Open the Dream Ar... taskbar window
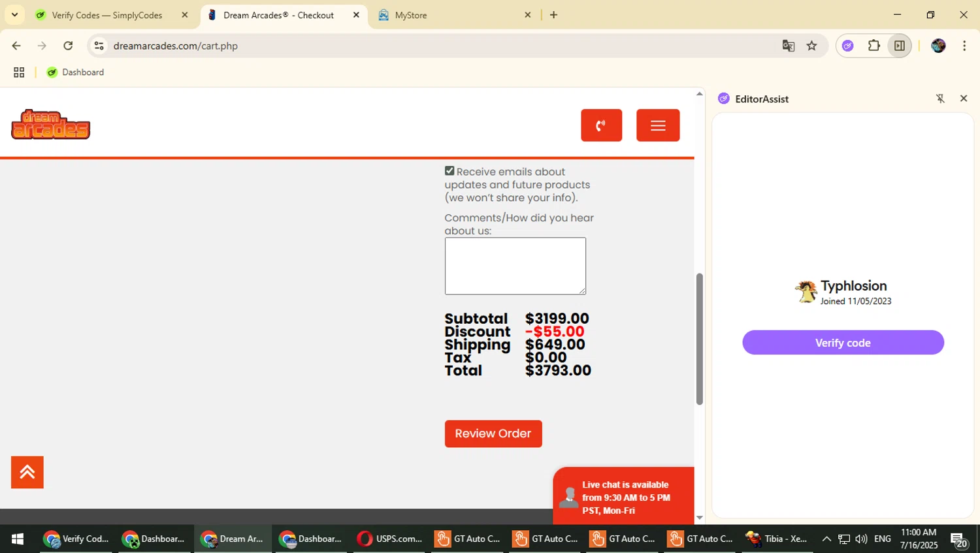Viewport: 980px width, 553px height. tap(233, 539)
